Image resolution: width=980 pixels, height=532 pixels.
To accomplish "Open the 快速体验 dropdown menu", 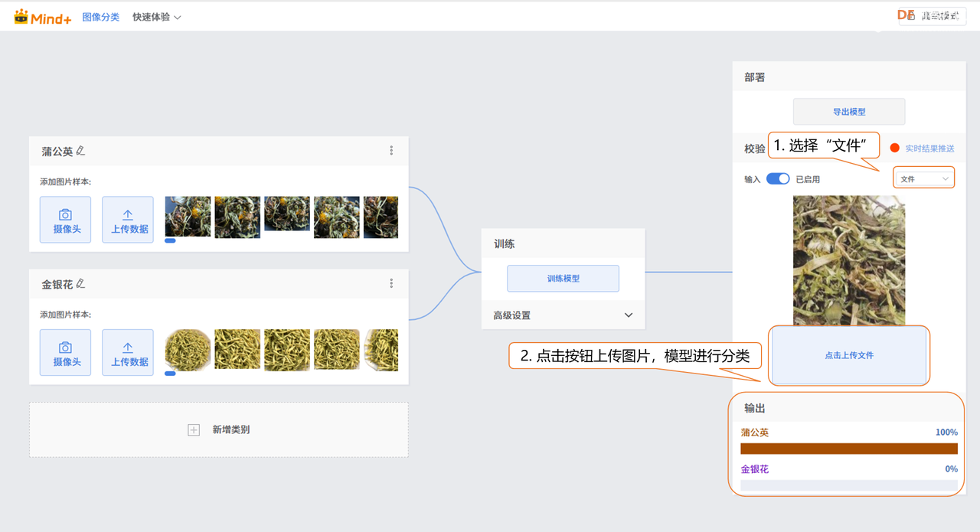I will click(156, 17).
